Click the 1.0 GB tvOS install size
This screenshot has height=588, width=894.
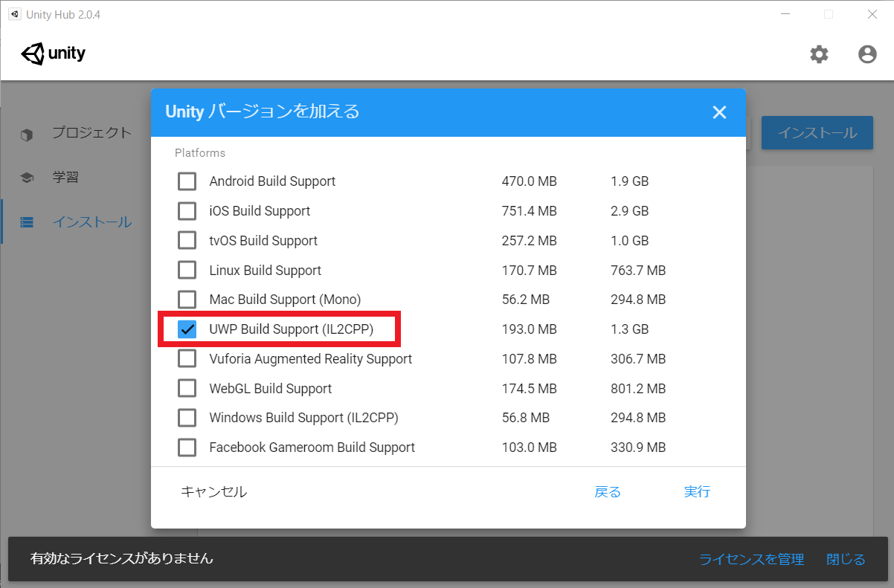point(630,241)
